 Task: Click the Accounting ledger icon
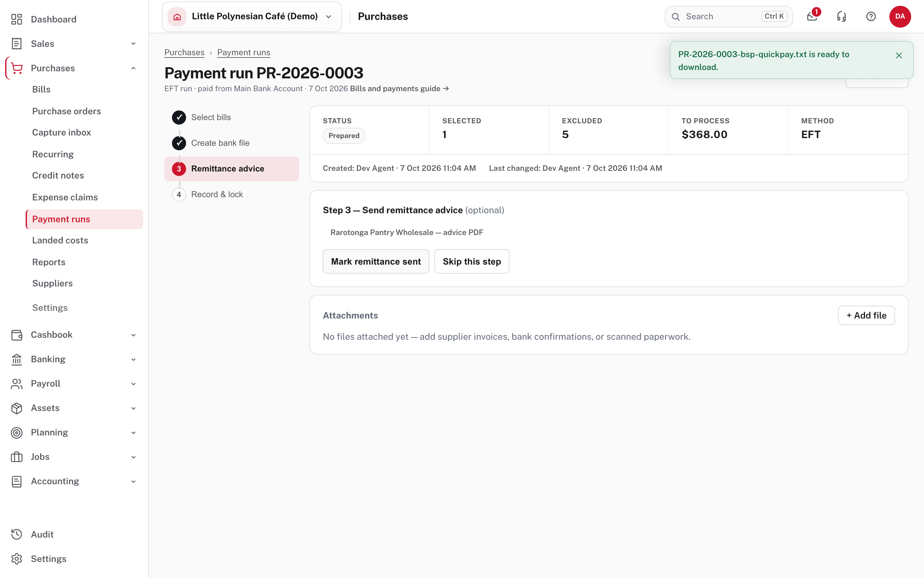[x=16, y=481]
